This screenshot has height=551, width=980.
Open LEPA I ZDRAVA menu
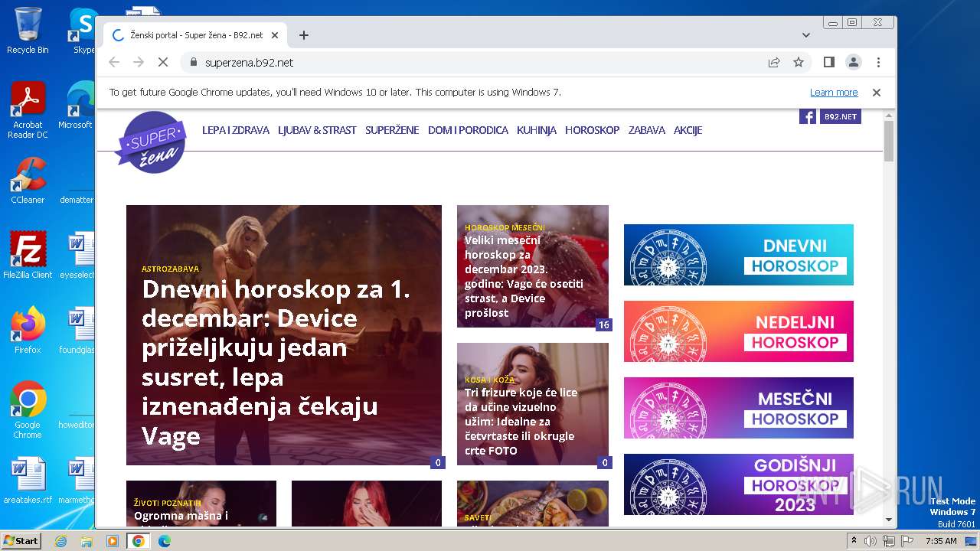pyautogui.click(x=236, y=130)
